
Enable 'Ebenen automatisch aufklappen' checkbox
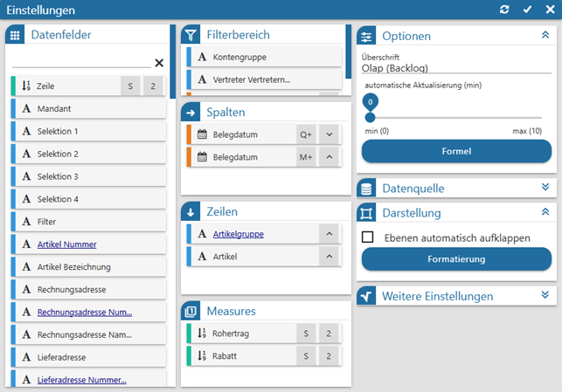coord(368,237)
